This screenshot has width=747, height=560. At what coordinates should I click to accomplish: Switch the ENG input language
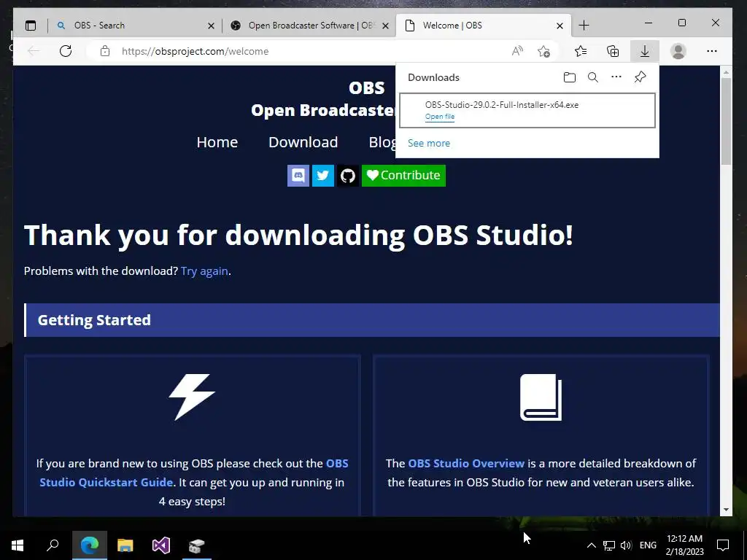point(648,545)
